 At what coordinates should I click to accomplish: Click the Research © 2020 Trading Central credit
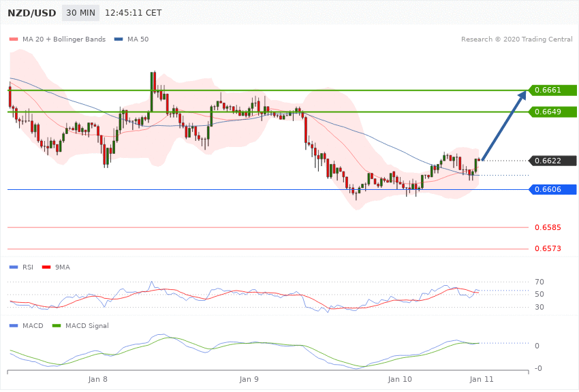516,39
